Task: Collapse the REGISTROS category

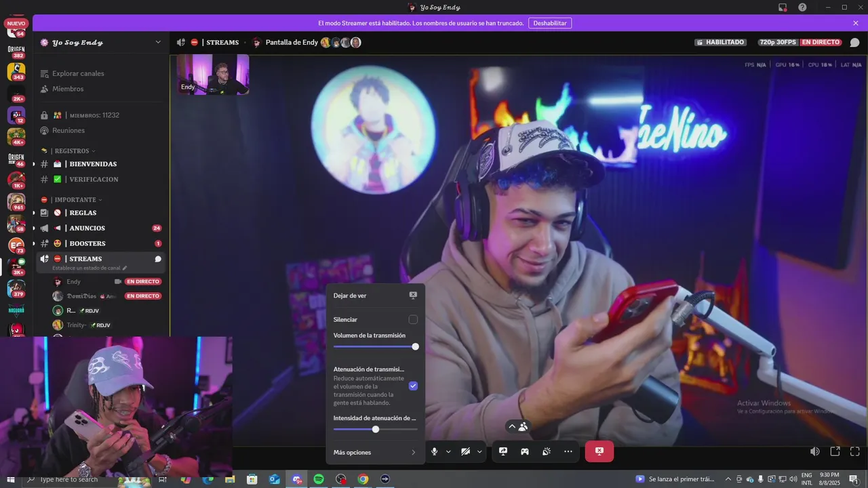Action: coord(71,150)
